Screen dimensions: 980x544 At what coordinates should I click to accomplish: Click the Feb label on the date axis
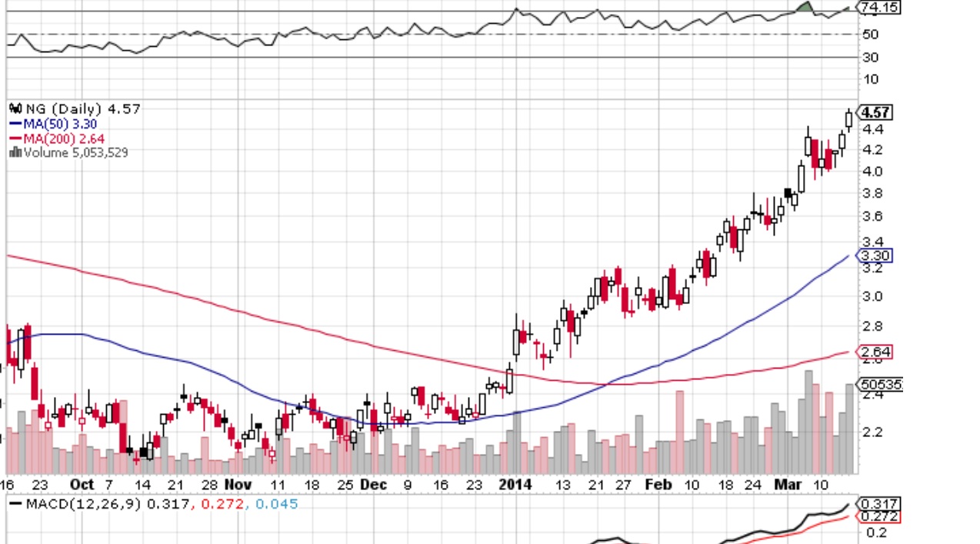point(658,485)
